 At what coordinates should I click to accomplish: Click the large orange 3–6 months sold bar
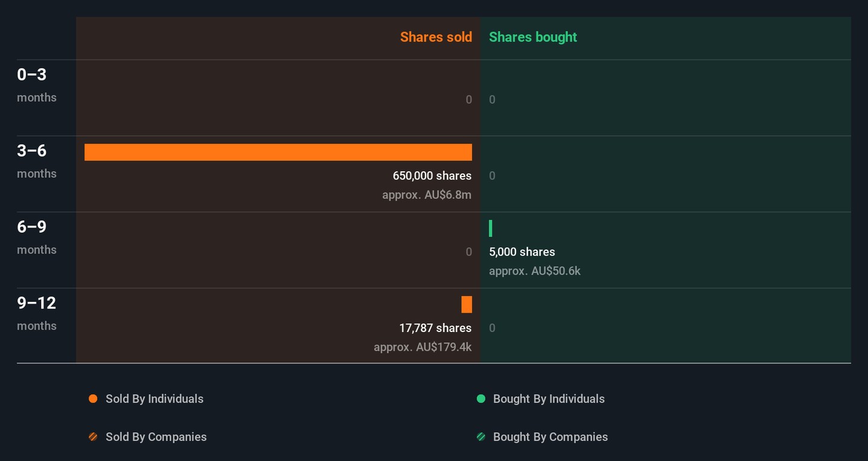[x=278, y=152]
